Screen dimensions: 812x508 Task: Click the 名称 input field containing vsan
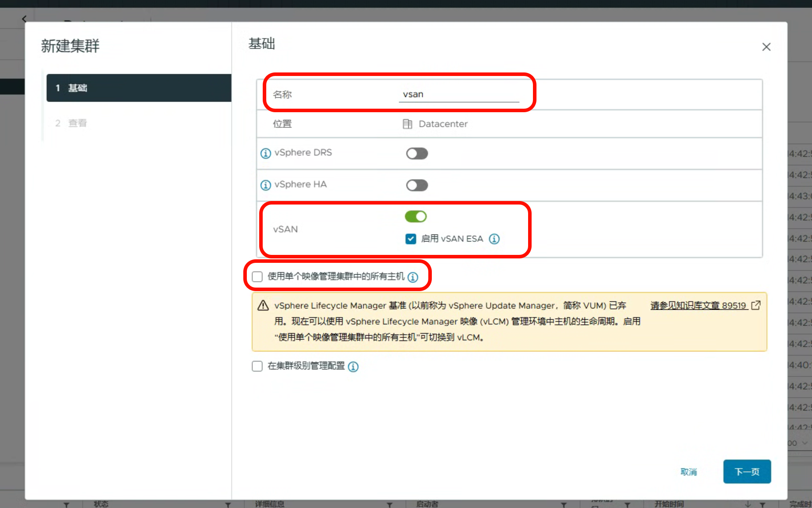(x=459, y=95)
